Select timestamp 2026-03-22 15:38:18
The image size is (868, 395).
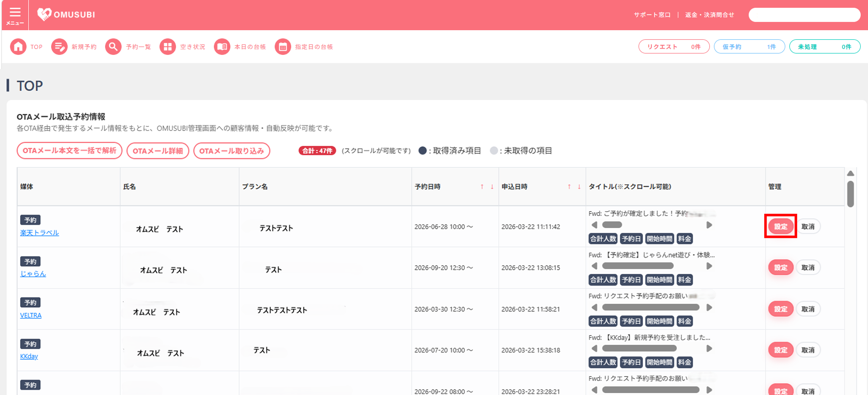click(x=531, y=350)
